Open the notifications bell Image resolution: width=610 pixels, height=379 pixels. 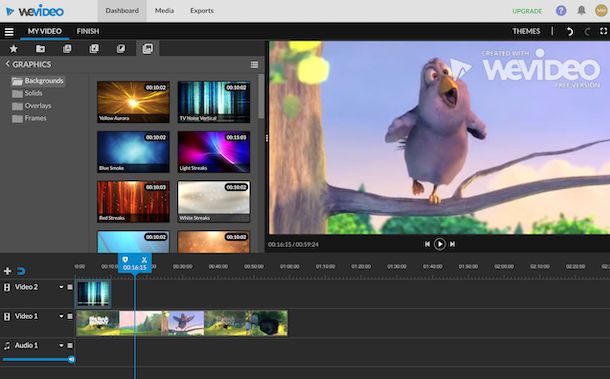(581, 11)
